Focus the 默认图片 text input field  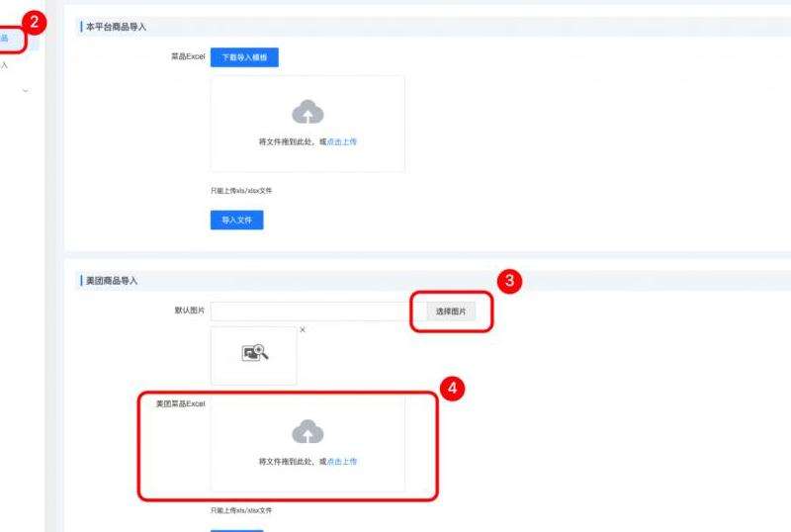click(308, 311)
